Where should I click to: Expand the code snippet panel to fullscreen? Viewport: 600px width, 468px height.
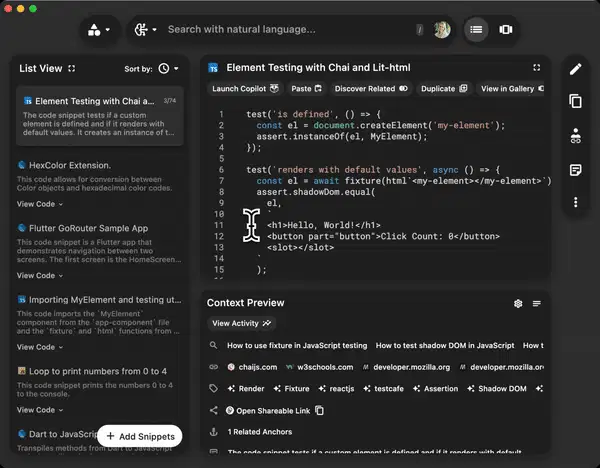pyautogui.click(x=536, y=68)
